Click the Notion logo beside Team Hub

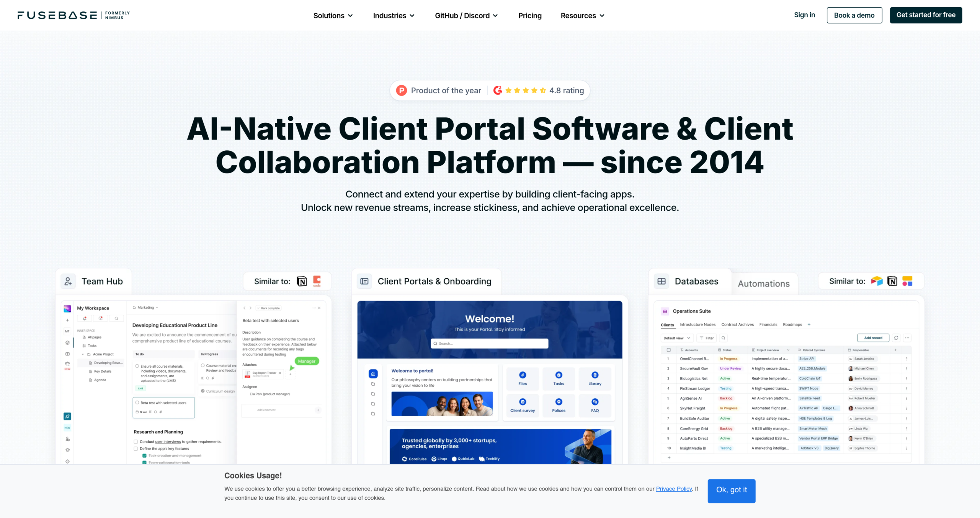point(302,282)
